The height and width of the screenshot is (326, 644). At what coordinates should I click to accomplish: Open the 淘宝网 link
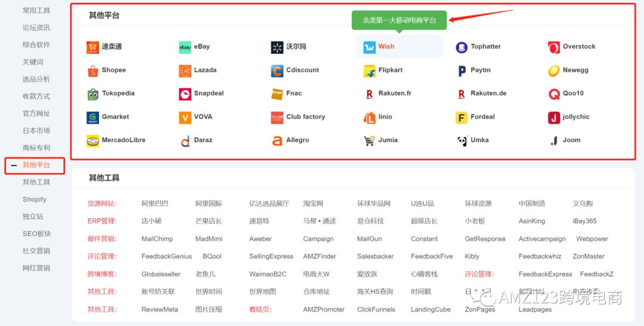point(314,204)
